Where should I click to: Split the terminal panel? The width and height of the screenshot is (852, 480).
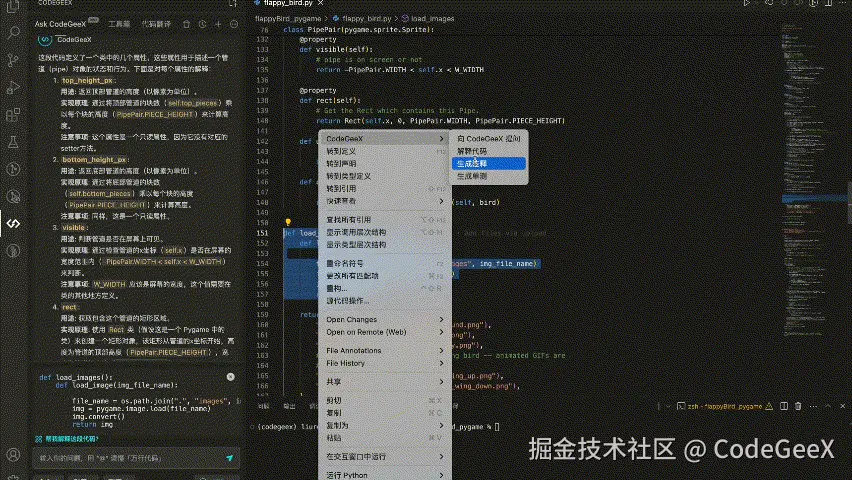click(x=784, y=406)
